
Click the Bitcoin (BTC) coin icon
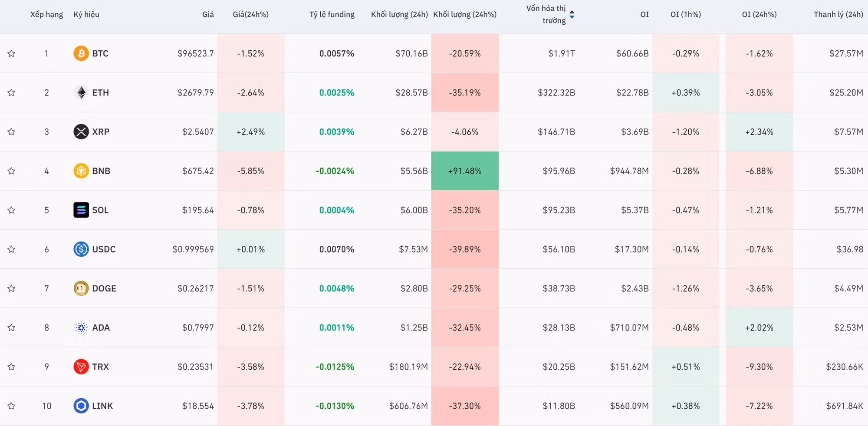pos(81,53)
